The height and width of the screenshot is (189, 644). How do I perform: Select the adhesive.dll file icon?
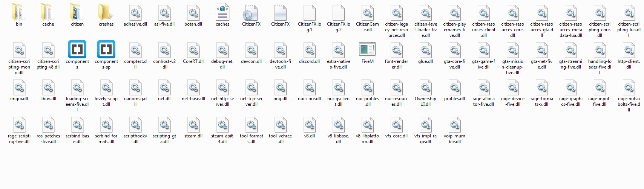(x=135, y=12)
